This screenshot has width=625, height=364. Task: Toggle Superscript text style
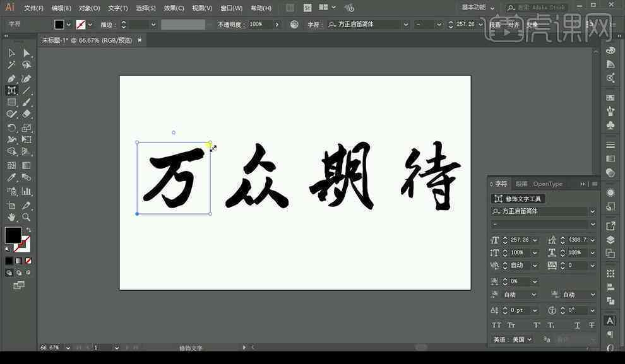537,326
